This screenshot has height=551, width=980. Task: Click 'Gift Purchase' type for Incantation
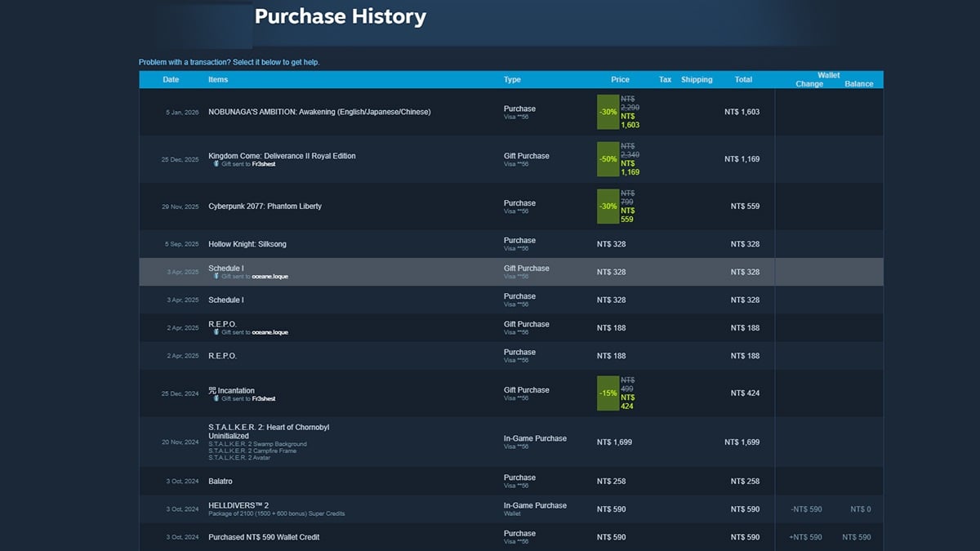(x=527, y=390)
